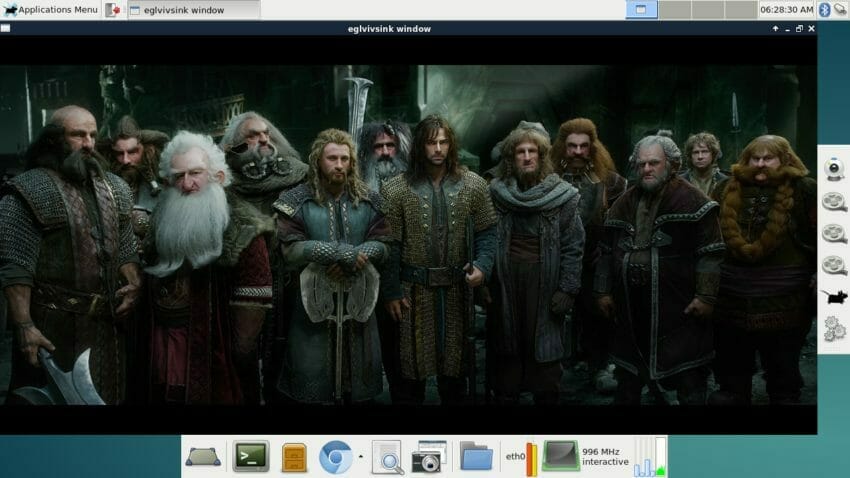The height and width of the screenshot is (478, 850).
Task: Switch to the third workspace
Action: (707, 9)
